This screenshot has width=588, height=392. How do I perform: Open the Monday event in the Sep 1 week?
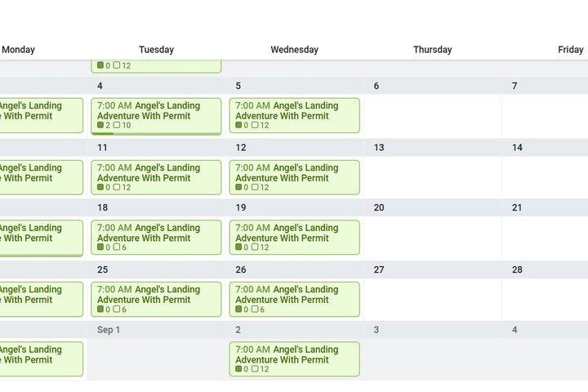pyautogui.click(x=42, y=359)
